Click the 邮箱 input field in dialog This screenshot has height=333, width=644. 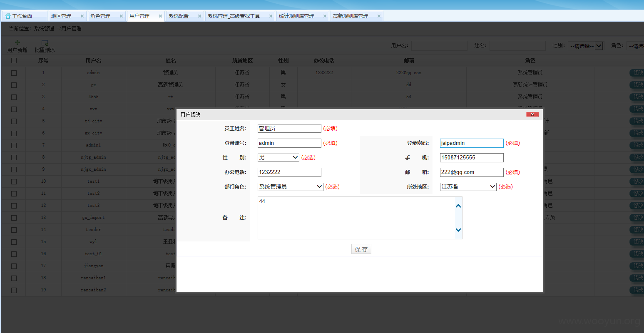click(472, 172)
